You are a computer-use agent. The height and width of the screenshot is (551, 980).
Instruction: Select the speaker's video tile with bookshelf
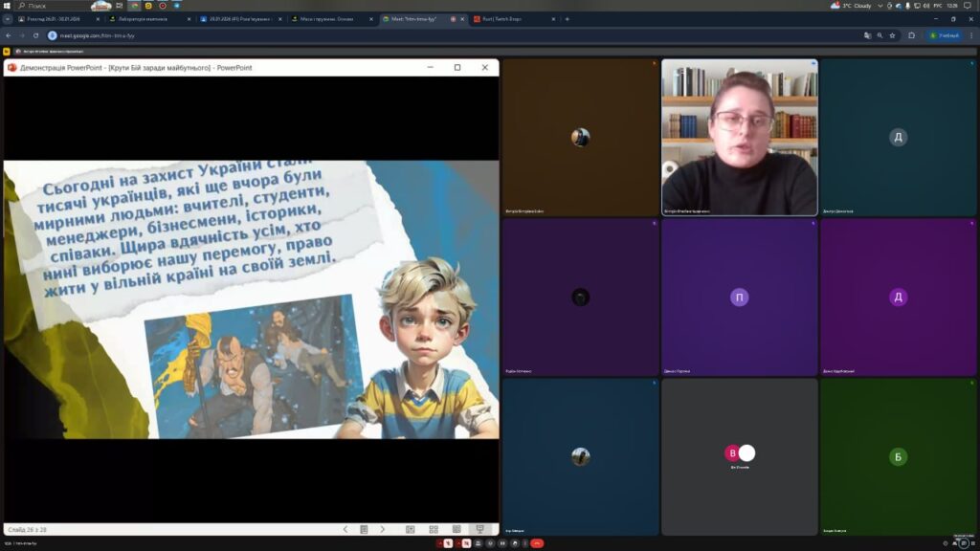(x=739, y=137)
